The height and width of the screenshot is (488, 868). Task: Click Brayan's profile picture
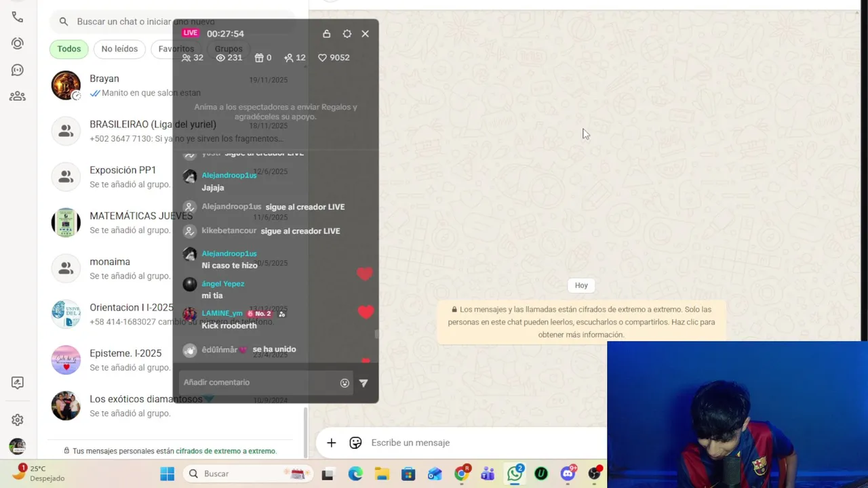pos(66,85)
